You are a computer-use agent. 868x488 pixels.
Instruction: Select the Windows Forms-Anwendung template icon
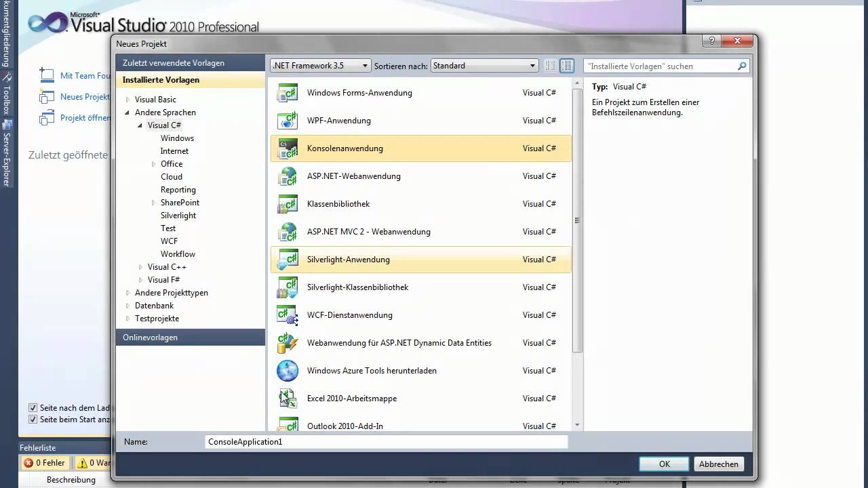(288, 93)
